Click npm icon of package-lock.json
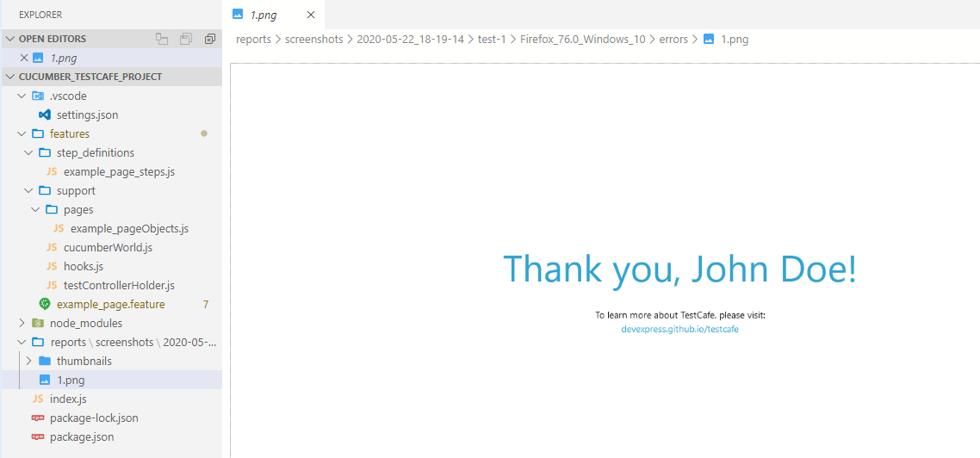The image size is (980, 458). pyautogui.click(x=38, y=418)
